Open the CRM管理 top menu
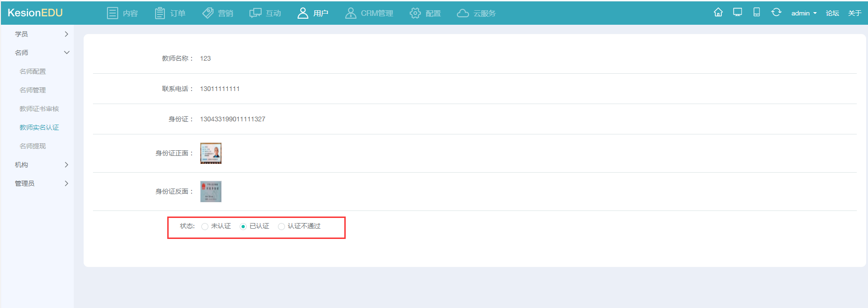This screenshot has height=308, width=868. click(x=370, y=13)
